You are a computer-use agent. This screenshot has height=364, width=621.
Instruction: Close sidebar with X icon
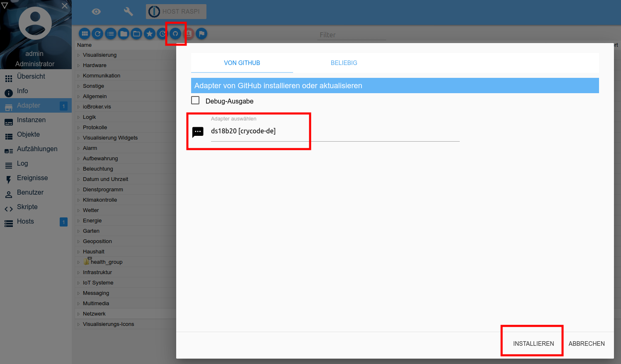tap(65, 6)
